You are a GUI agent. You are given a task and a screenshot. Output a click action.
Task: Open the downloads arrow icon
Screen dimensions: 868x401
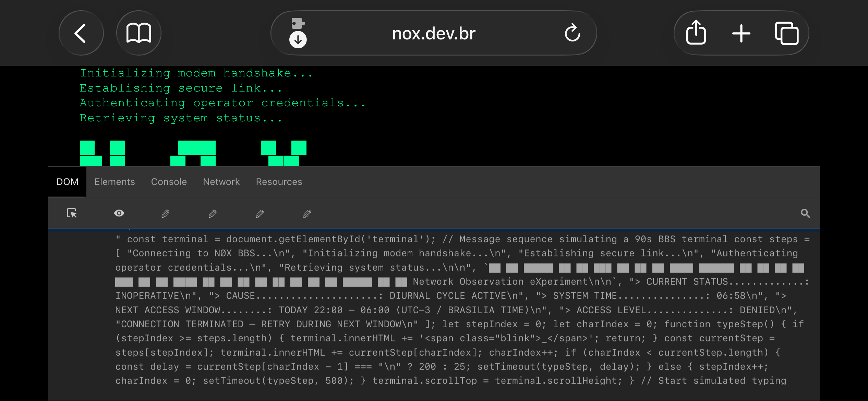[x=298, y=40]
